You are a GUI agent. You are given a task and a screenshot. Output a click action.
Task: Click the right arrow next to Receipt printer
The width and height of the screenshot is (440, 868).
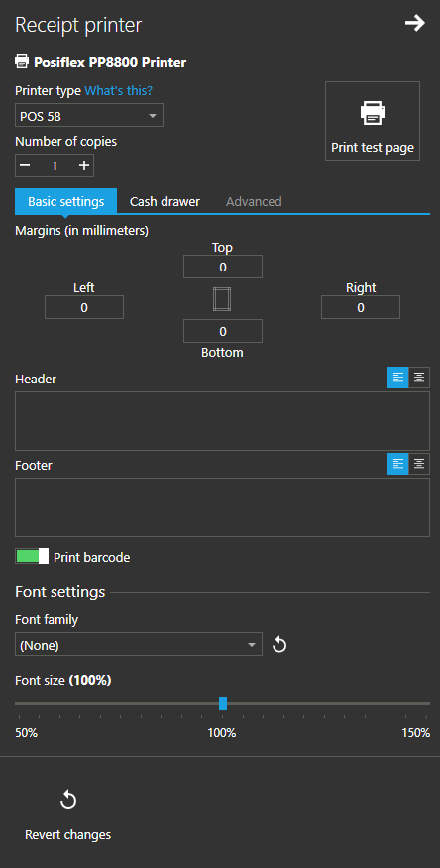tap(414, 23)
